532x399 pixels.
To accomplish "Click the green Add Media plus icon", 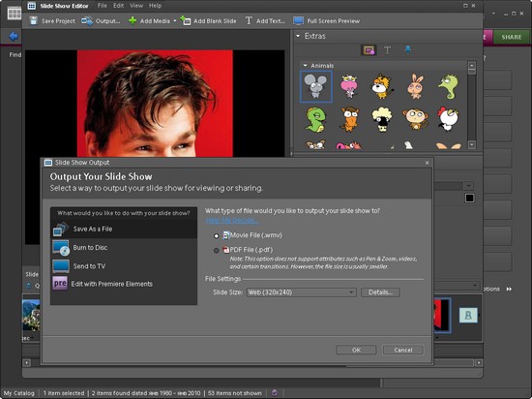I will (x=133, y=20).
